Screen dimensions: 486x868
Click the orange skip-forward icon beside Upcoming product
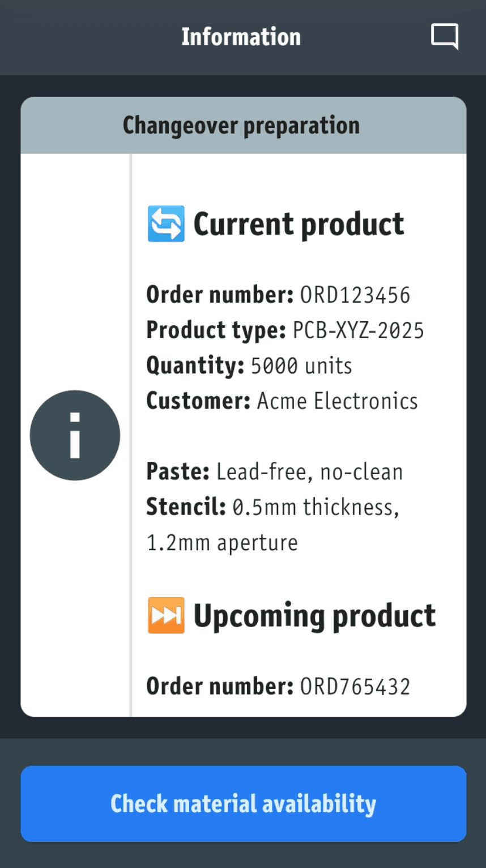click(x=165, y=615)
